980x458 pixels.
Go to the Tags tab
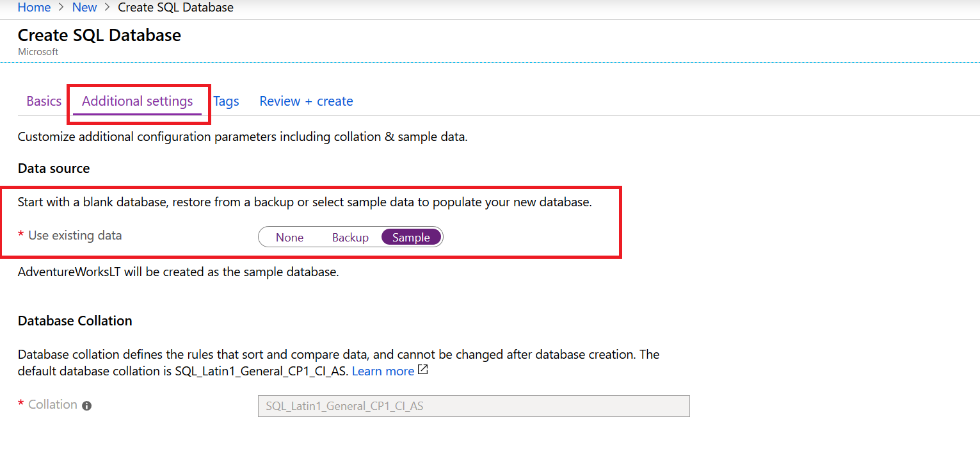226,101
